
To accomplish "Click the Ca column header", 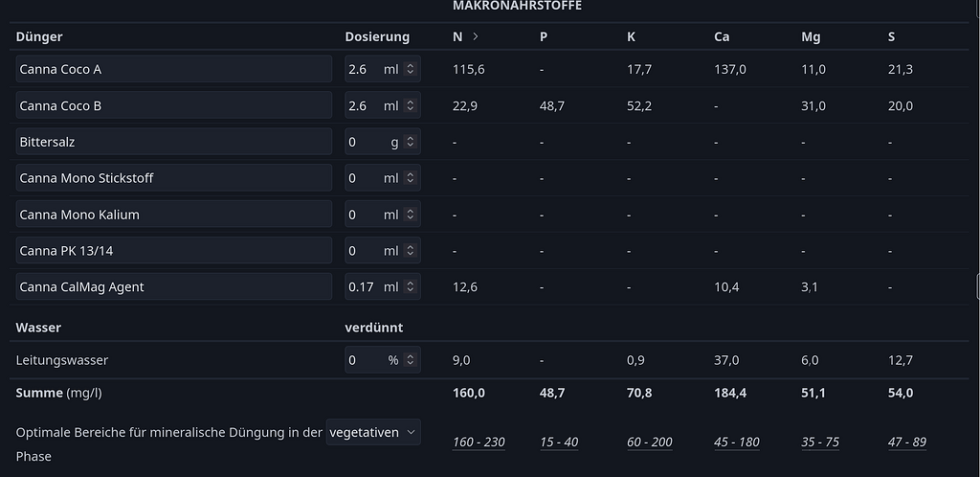I will (x=722, y=36).
